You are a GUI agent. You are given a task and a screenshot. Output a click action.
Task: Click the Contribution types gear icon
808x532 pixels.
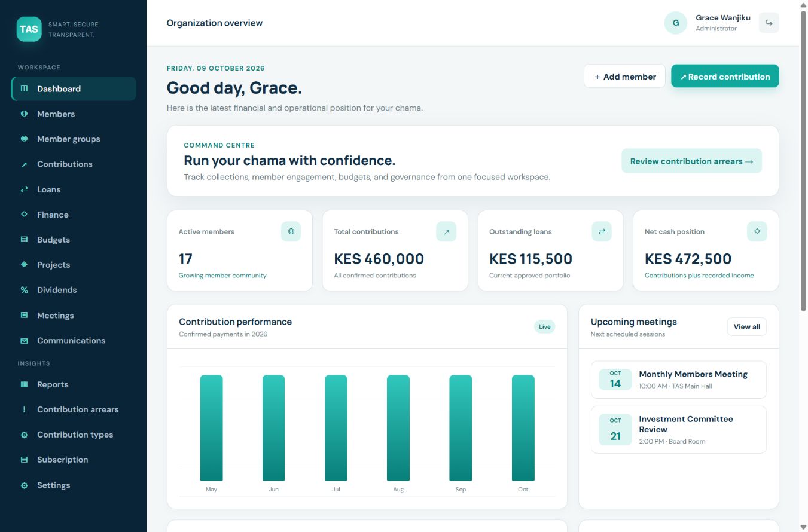click(x=24, y=435)
